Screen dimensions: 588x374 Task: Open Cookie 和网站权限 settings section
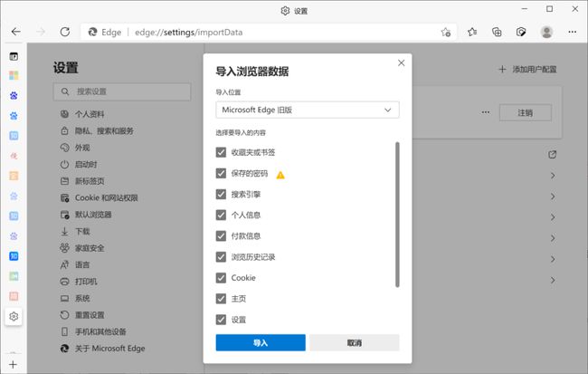pyautogui.click(x=99, y=198)
